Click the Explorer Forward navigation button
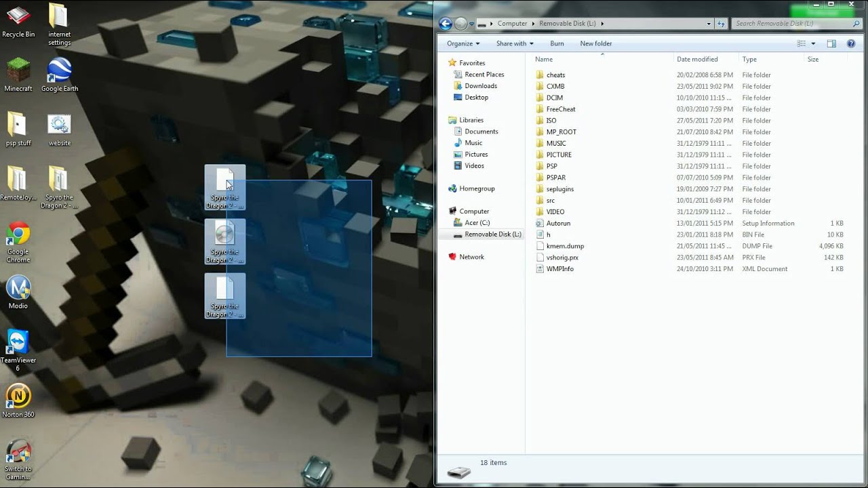Viewport: 868px width, 488px height. [x=461, y=24]
